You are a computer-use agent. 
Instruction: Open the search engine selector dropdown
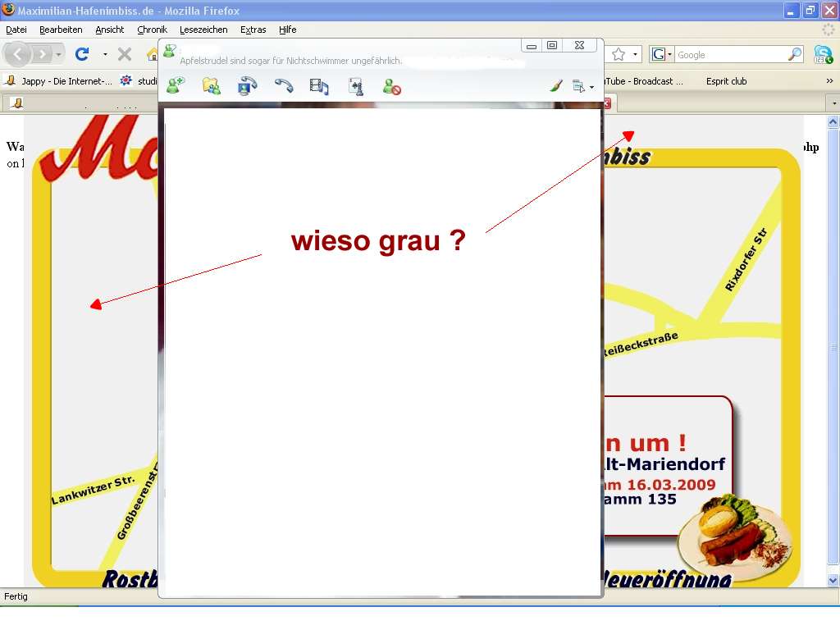662,55
